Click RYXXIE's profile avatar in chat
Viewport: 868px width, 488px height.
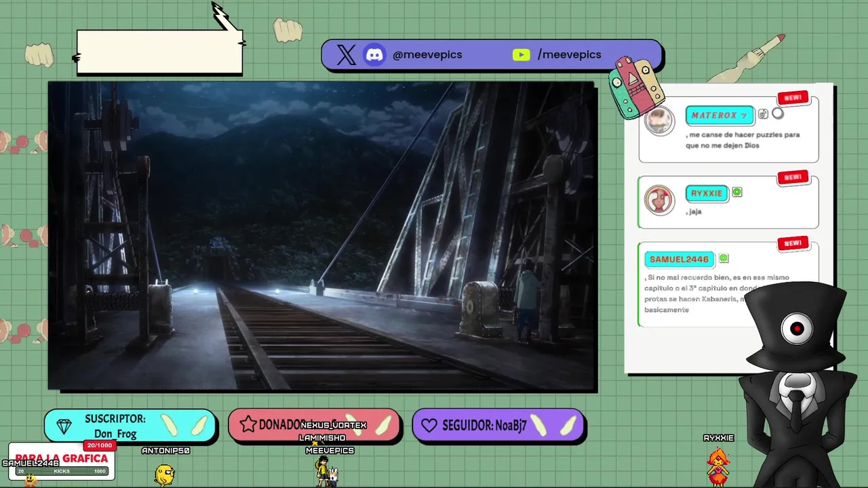[x=659, y=200]
